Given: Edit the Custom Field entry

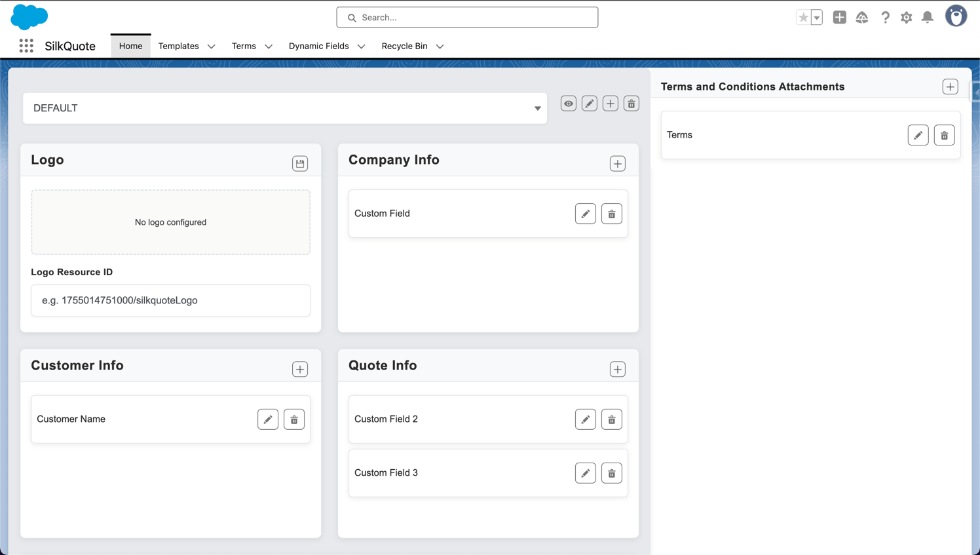Looking at the screenshot, I should coord(585,214).
